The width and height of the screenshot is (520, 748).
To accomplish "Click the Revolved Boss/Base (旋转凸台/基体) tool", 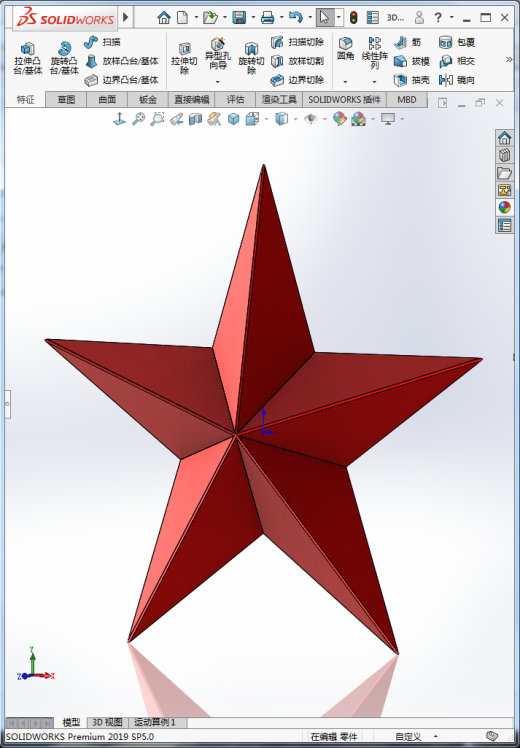I will coord(64,58).
